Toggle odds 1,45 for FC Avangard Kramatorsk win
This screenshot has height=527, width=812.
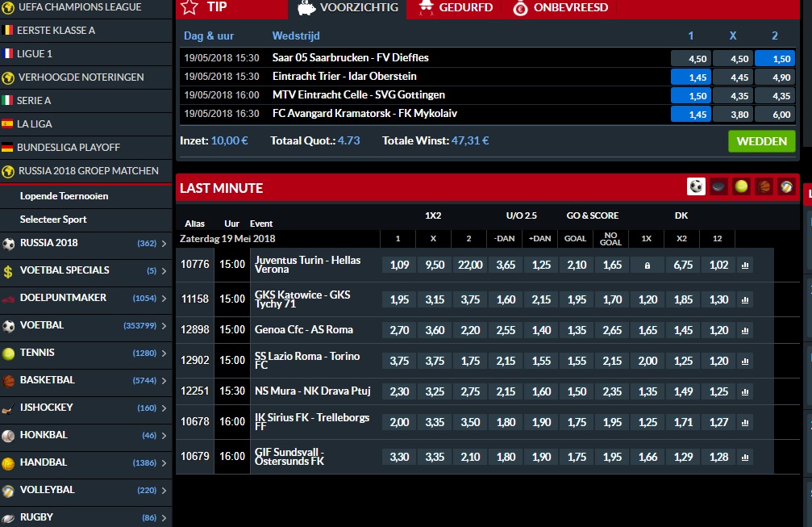point(691,115)
